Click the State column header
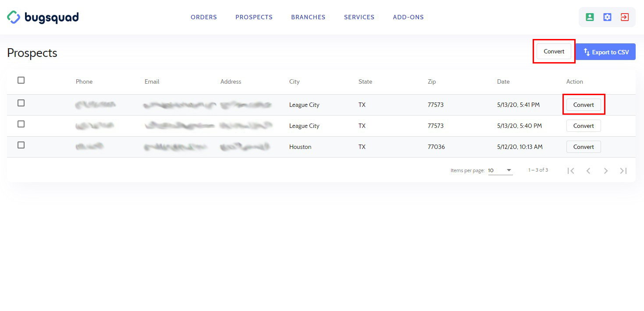This screenshot has height=311, width=644. coord(365,81)
